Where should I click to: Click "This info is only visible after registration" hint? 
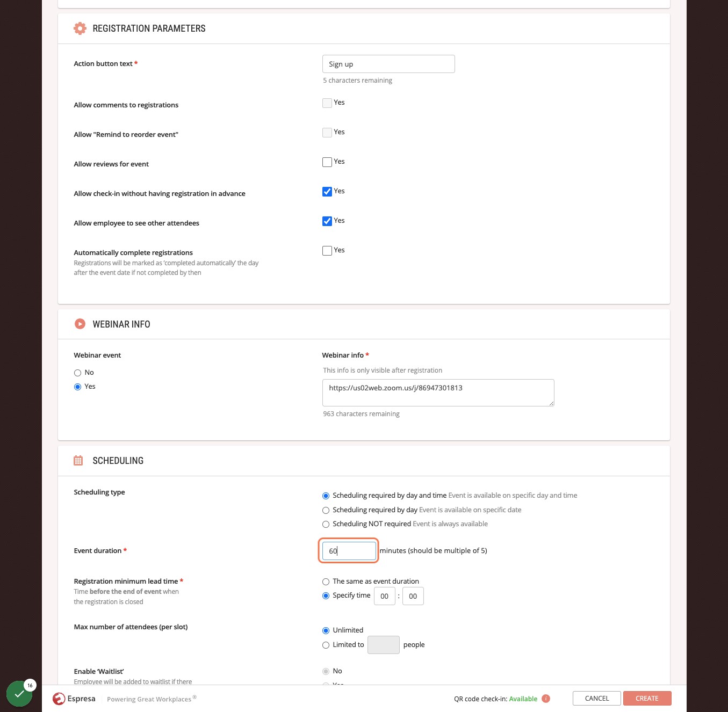(x=383, y=370)
